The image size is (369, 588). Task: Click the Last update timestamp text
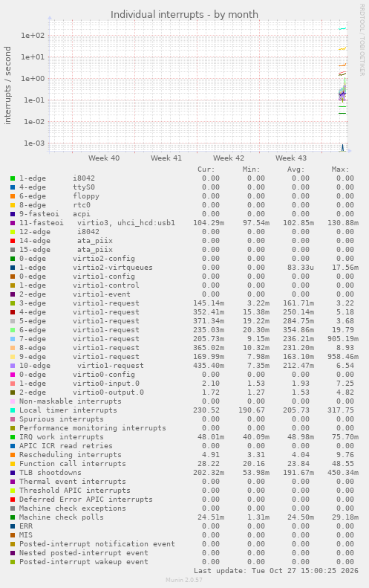click(276, 571)
